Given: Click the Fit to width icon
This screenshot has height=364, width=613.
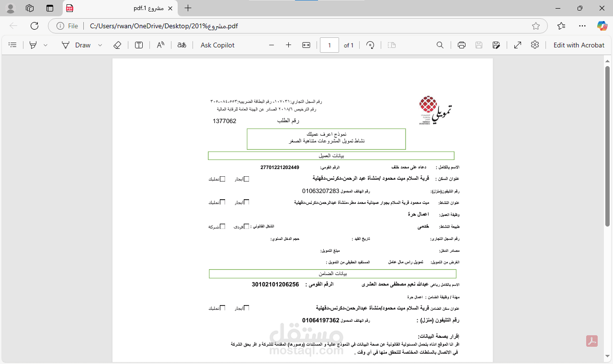Looking at the screenshot, I should click(306, 45).
